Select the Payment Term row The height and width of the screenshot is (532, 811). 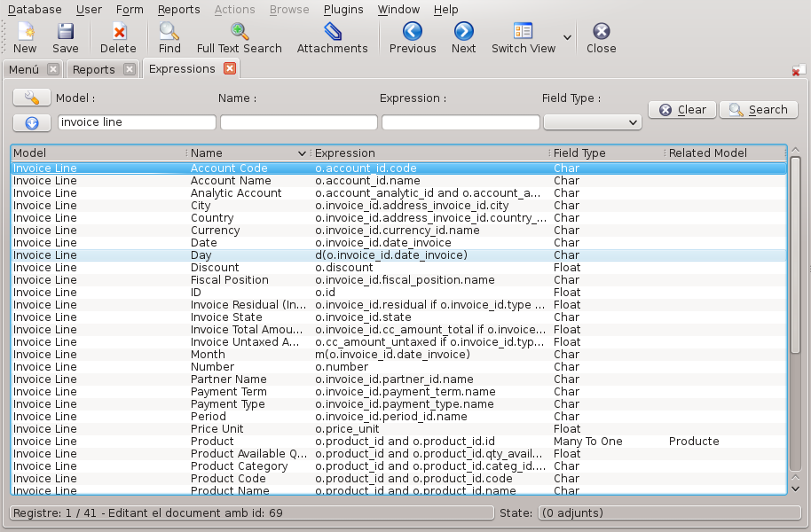[x=398, y=391]
